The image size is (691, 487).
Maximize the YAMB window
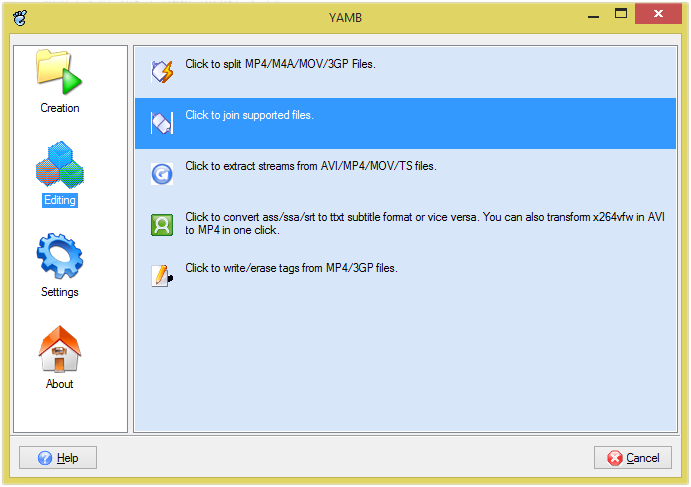click(x=621, y=14)
